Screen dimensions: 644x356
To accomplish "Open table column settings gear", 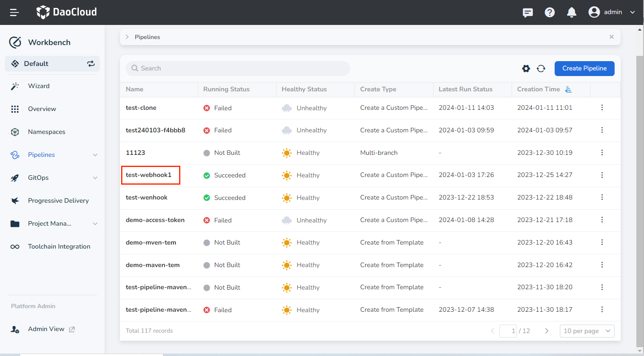I will pos(526,68).
